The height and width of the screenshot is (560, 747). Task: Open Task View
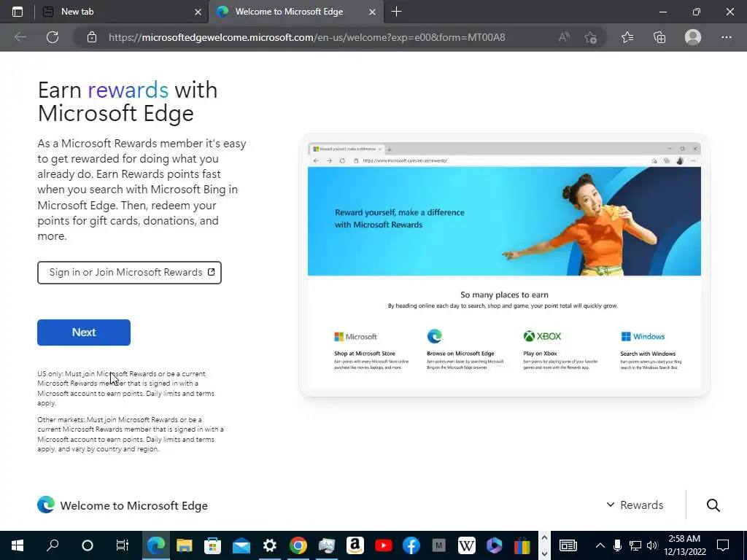123,545
